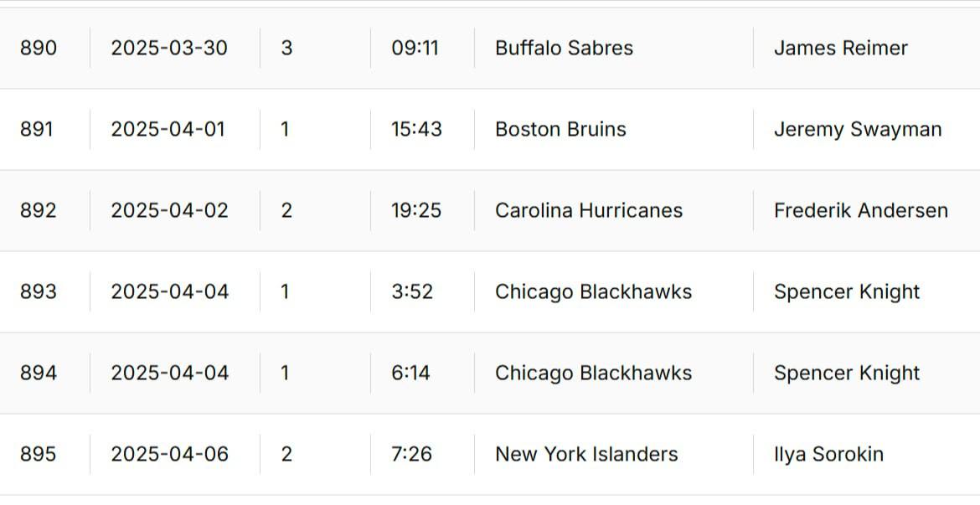Click the 15:43 time entry

416,129
